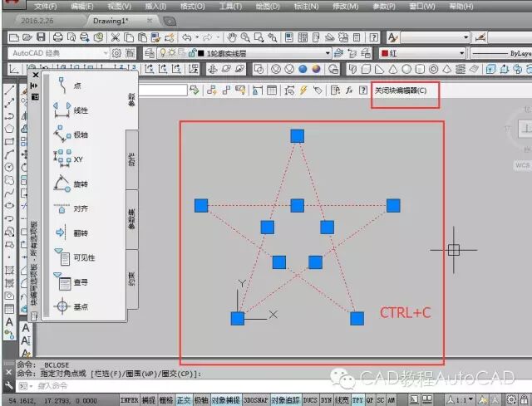Toggle 极轴 polar tracking in status bar
Viewport: 532px width, 406px height.
(x=201, y=400)
